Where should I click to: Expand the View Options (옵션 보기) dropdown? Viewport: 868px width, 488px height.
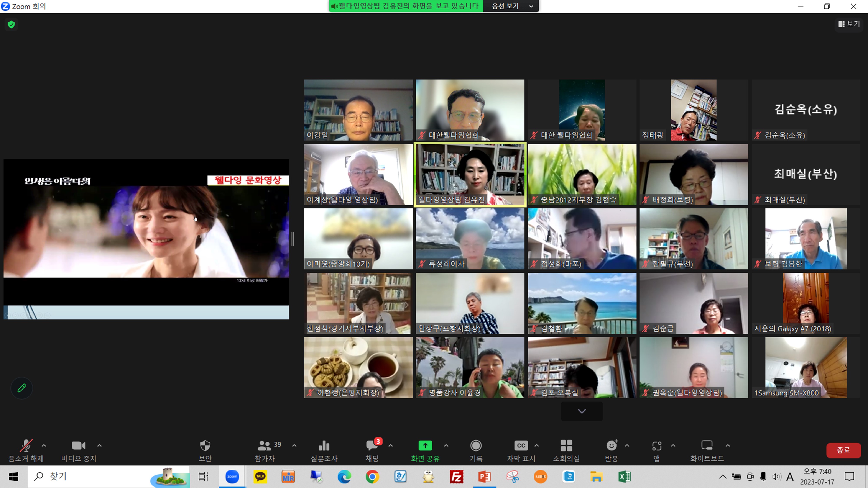pos(511,6)
